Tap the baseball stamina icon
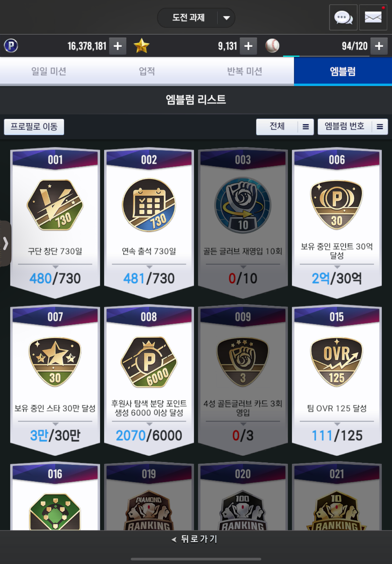This screenshot has height=564, width=392. point(272,46)
